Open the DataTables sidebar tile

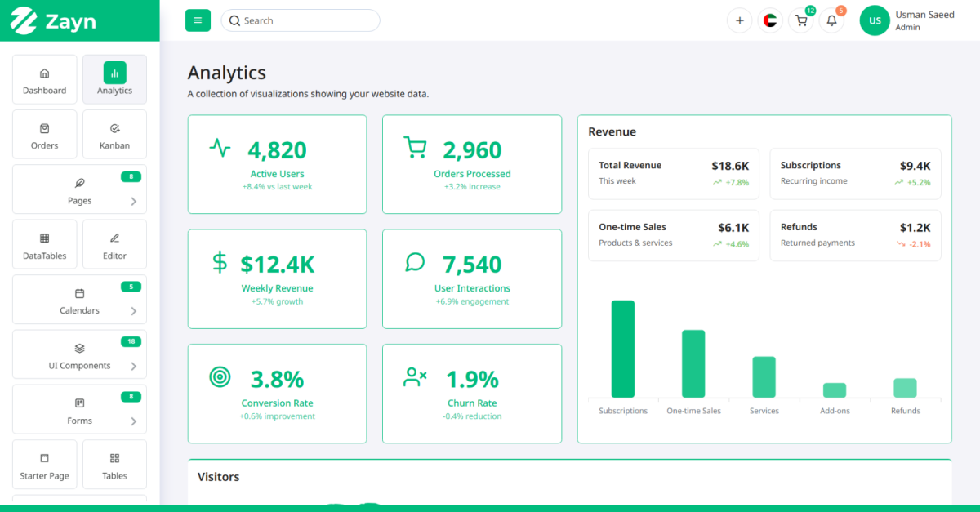click(45, 245)
